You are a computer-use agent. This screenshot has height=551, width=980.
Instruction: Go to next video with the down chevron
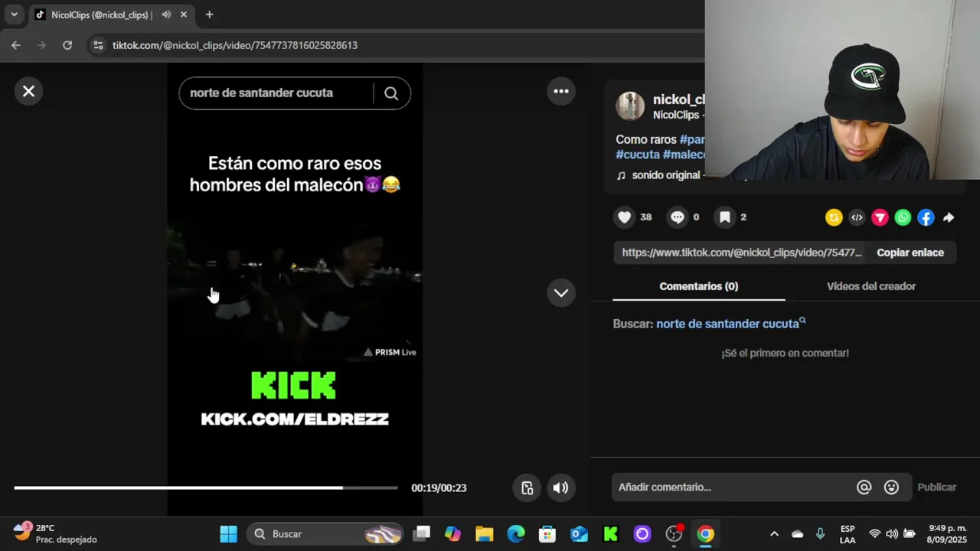click(x=561, y=292)
